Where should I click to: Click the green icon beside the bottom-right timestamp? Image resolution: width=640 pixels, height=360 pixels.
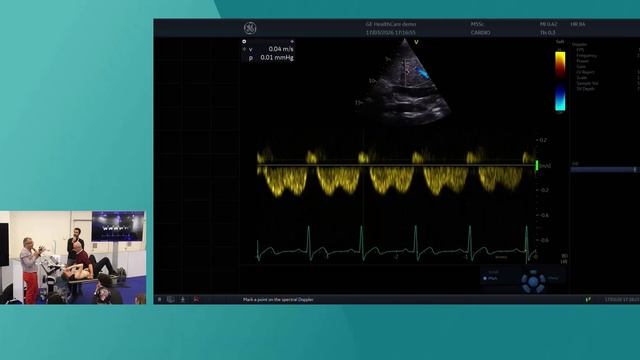(x=588, y=299)
